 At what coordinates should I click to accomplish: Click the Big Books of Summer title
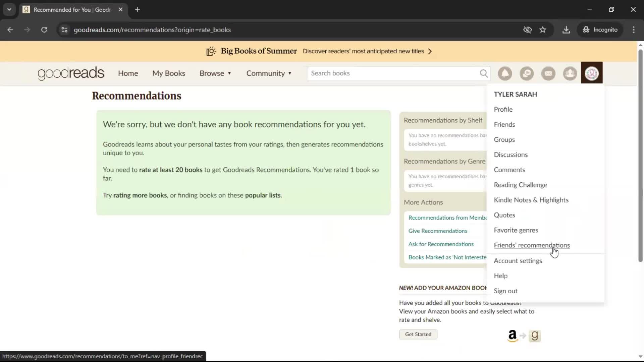point(259,51)
